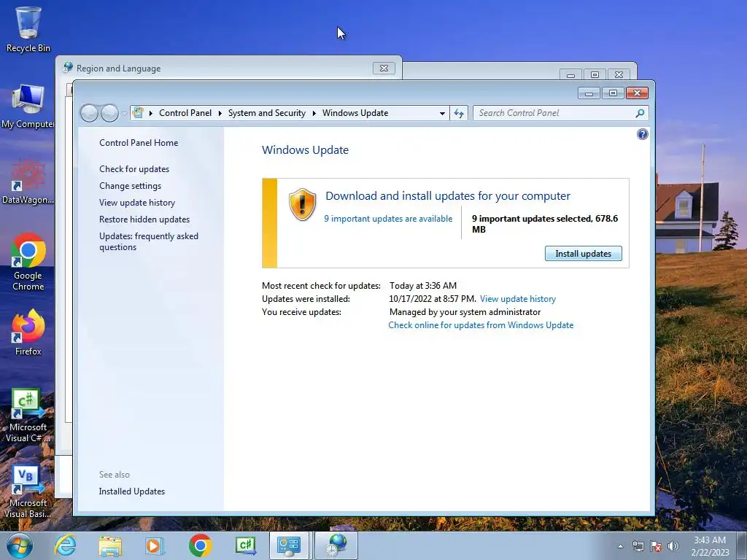The width and height of the screenshot is (747, 560).
Task: Expand the arrow after System and Security
Action: (x=314, y=113)
